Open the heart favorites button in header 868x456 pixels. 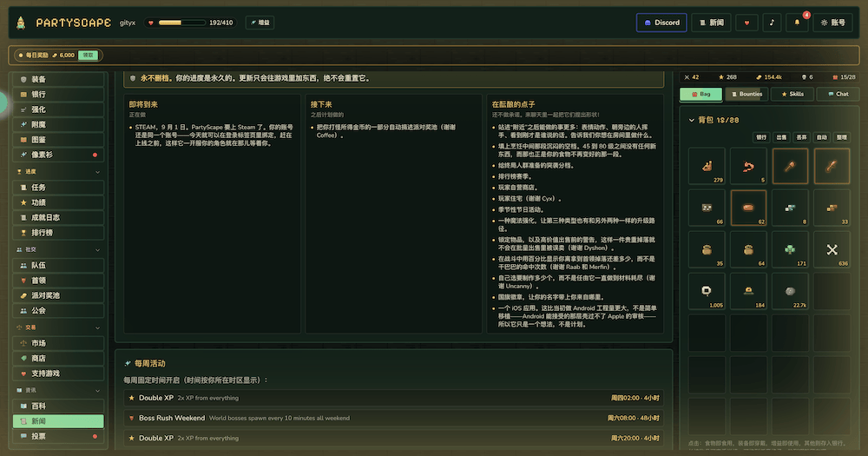coord(746,23)
